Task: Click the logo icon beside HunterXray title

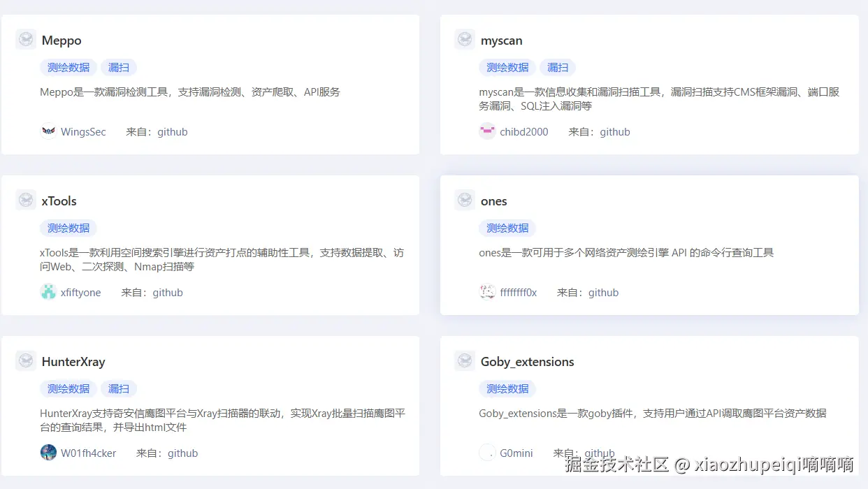Action: point(26,360)
